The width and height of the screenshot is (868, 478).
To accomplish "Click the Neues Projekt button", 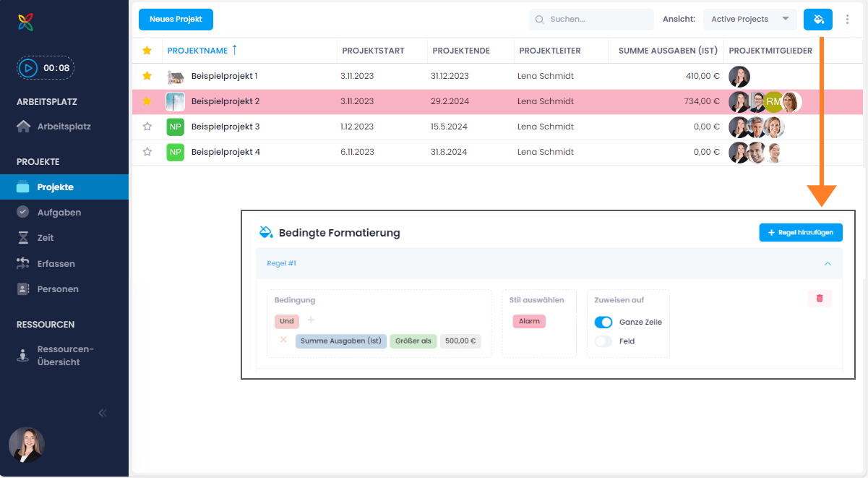I will (176, 20).
